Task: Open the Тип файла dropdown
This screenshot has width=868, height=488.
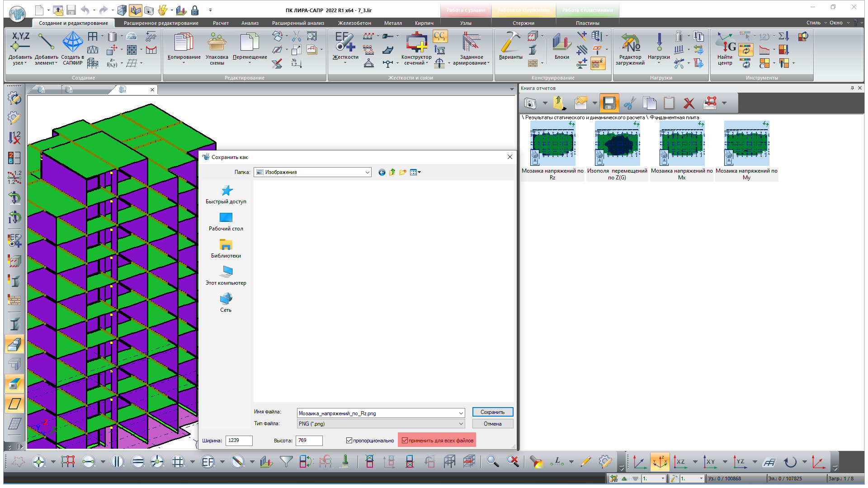Action: (x=461, y=424)
